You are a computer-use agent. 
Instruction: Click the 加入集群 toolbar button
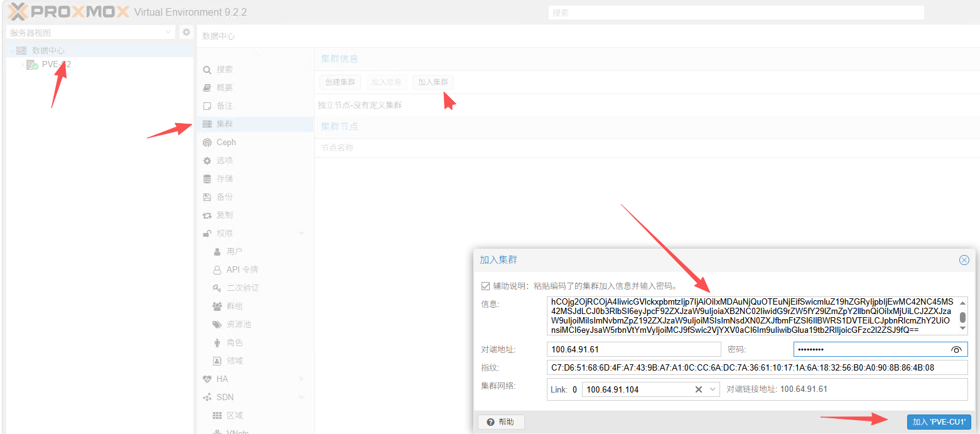(433, 82)
